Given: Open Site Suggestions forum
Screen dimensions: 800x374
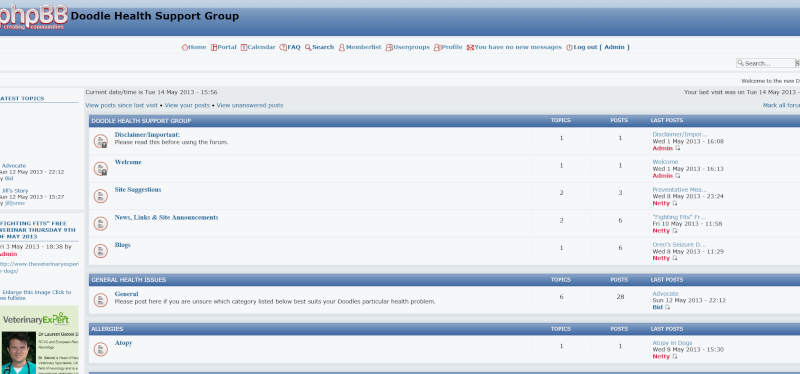Looking at the screenshot, I should tap(138, 190).
